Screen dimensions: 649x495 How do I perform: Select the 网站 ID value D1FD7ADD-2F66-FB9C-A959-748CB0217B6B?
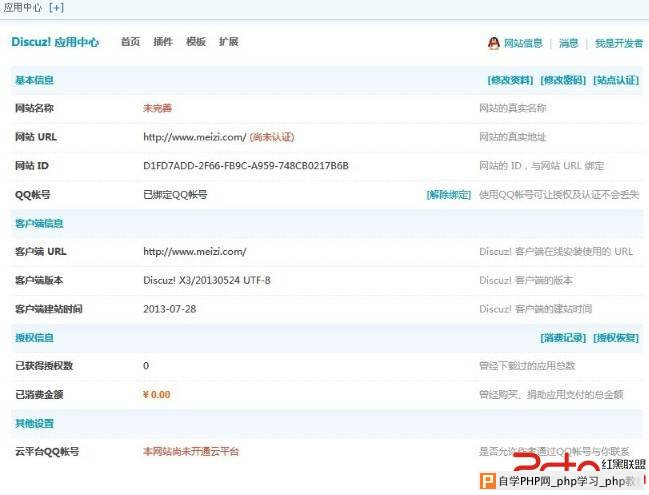pyautogui.click(x=246, y=166)
